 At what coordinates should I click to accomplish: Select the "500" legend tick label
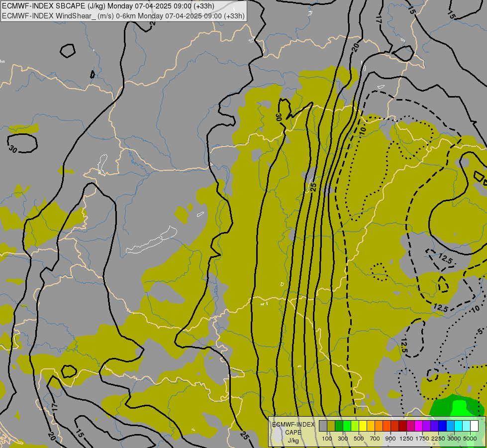click(x=359, y=439)
